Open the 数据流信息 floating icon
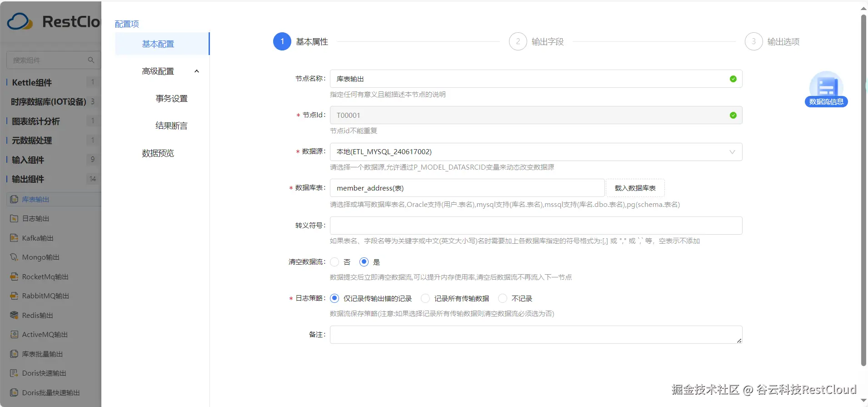The height and width of the screenshot is (407, 868). point(826,89)
